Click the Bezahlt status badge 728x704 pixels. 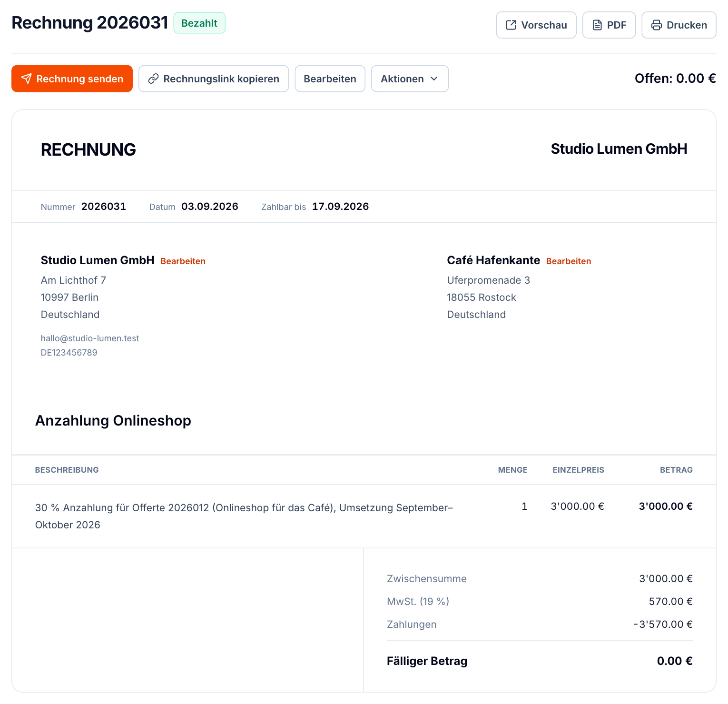point(199,23)
